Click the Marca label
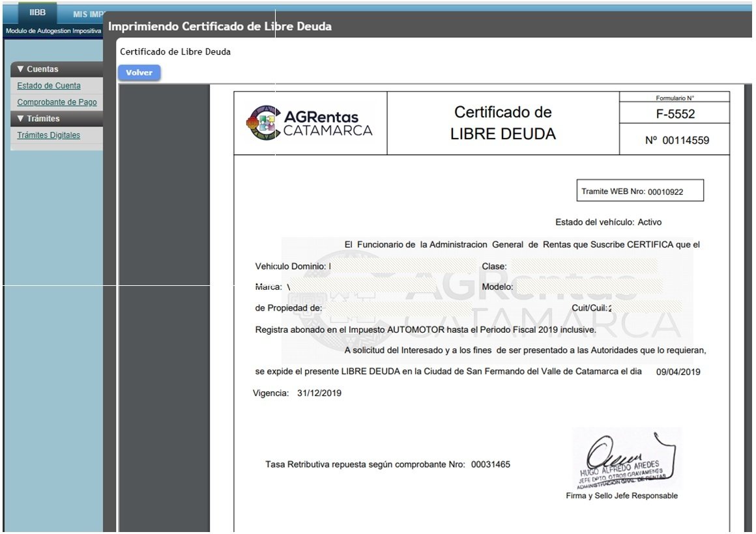756x534 pixels. click(269, 287)
